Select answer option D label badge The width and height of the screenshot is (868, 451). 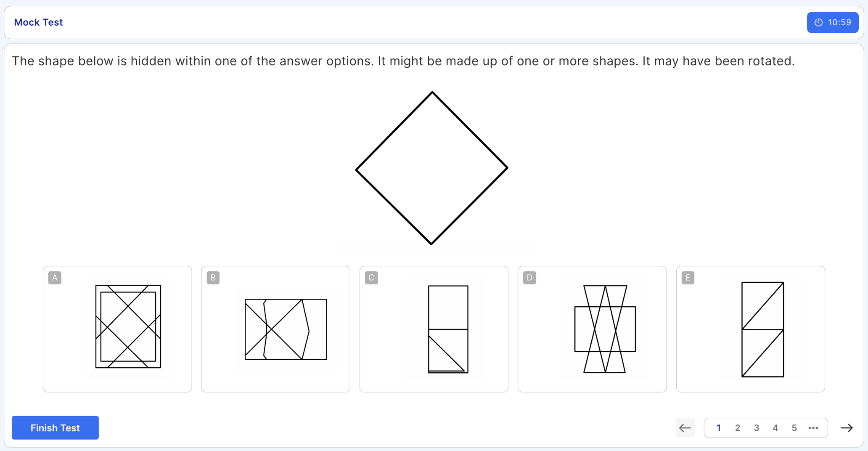point(529,278)
